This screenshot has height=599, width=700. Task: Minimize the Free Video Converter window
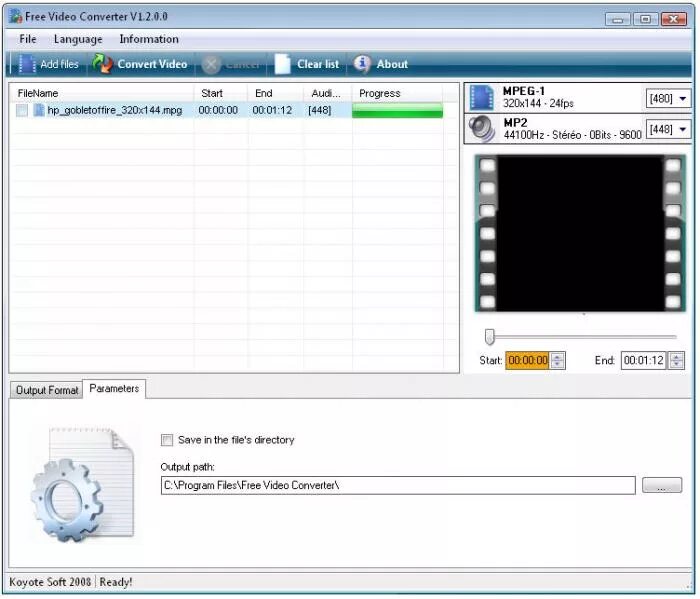(x=618, y=19)
